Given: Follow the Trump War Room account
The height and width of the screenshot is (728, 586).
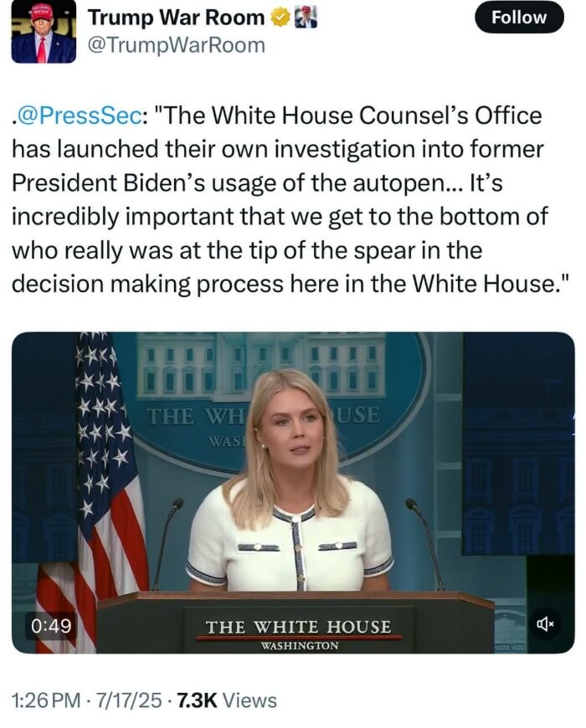Looking at the screenshot, I should 519,18.
